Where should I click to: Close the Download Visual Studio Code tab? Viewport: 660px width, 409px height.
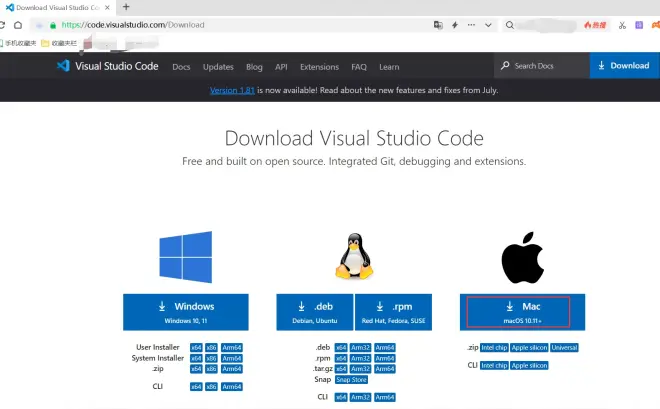point(107,7)
